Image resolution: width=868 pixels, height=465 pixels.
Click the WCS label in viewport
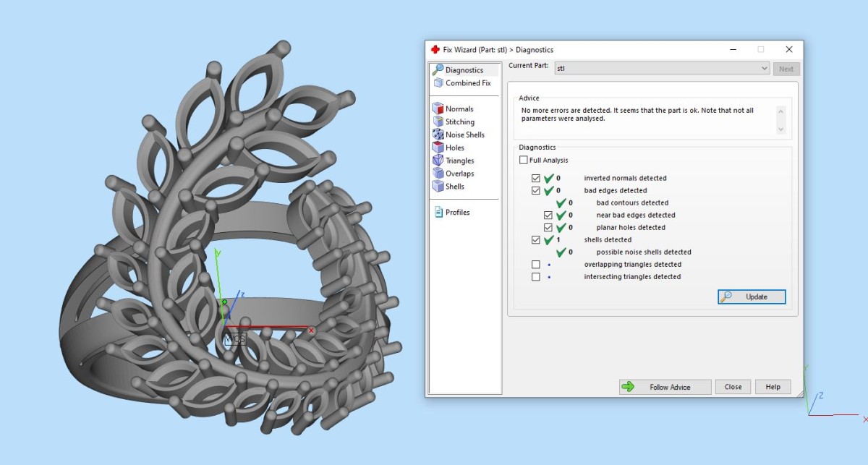(234, 338)
